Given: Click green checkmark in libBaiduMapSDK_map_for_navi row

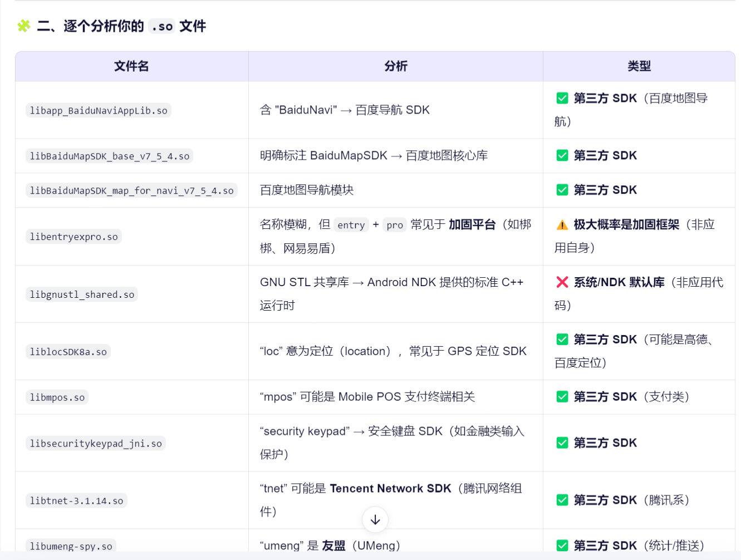Looking at the screenshot, I should click(562, 190).
